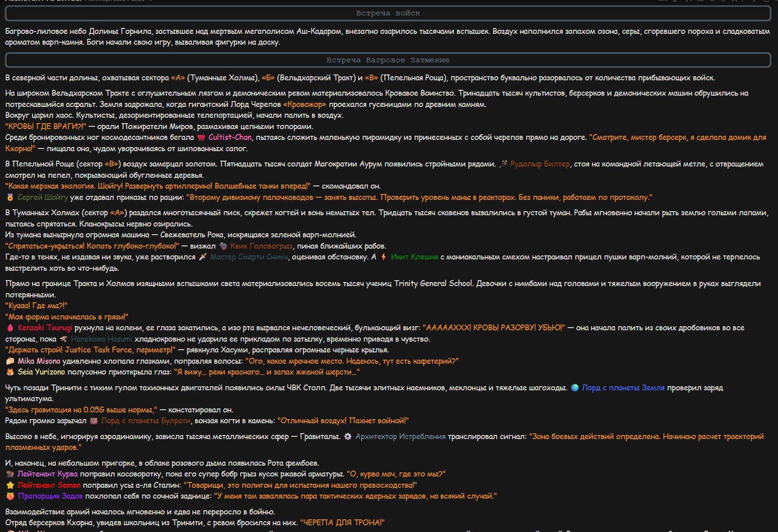Open the Лорд с планеты Булрати name
The image size is (778, 532).
[x=146, y=421]
